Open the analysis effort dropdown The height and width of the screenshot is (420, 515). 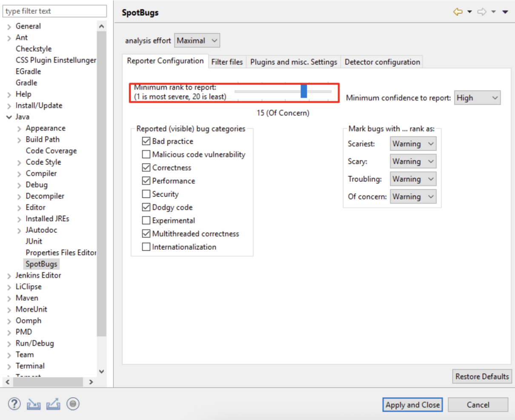click(197, 40)
